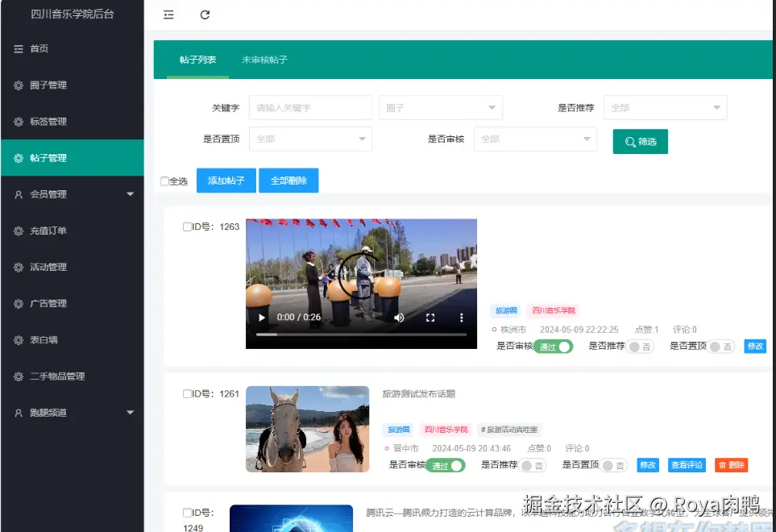The height and width of the screenshot is (532, 776).
Task: Open 查看评论 for post 1261
Action: tap(686, 465)
